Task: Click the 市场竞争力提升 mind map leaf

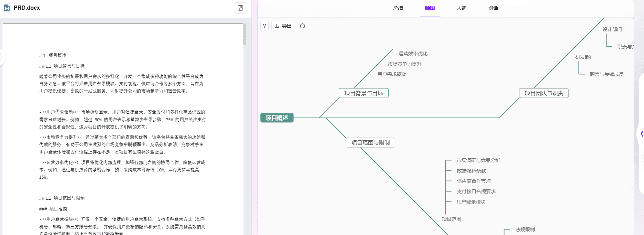Action: point(405,64)
